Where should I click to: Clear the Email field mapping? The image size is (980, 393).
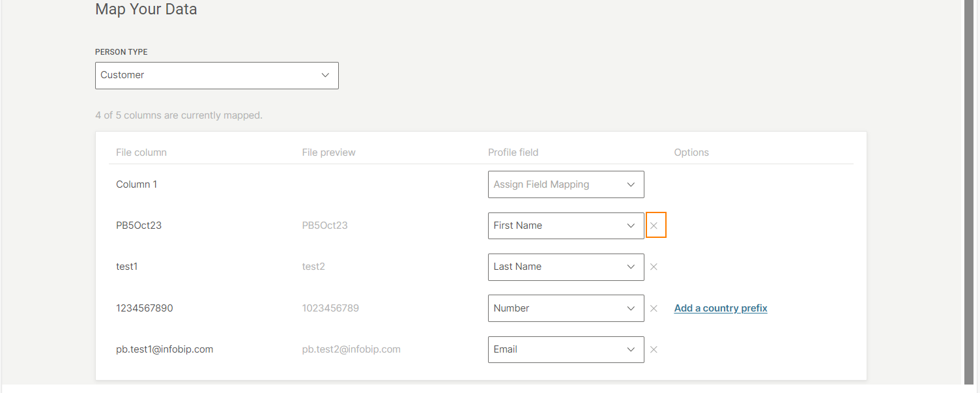(x=654, y=349)
